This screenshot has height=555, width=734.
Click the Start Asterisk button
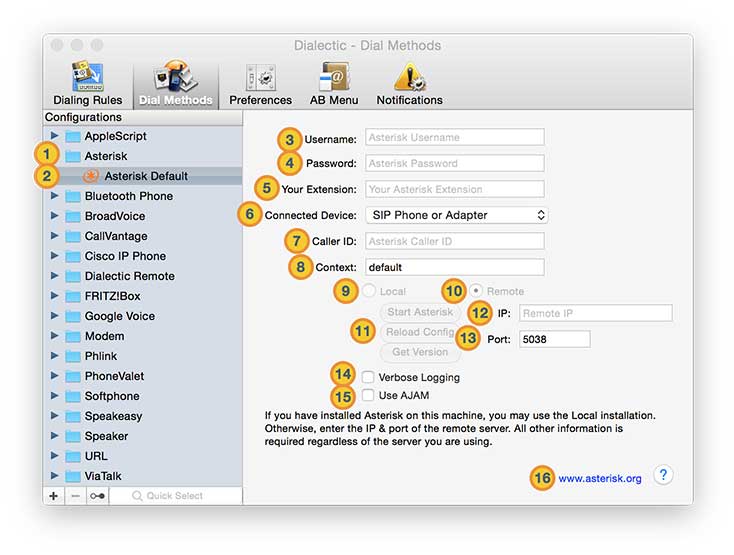420,312
